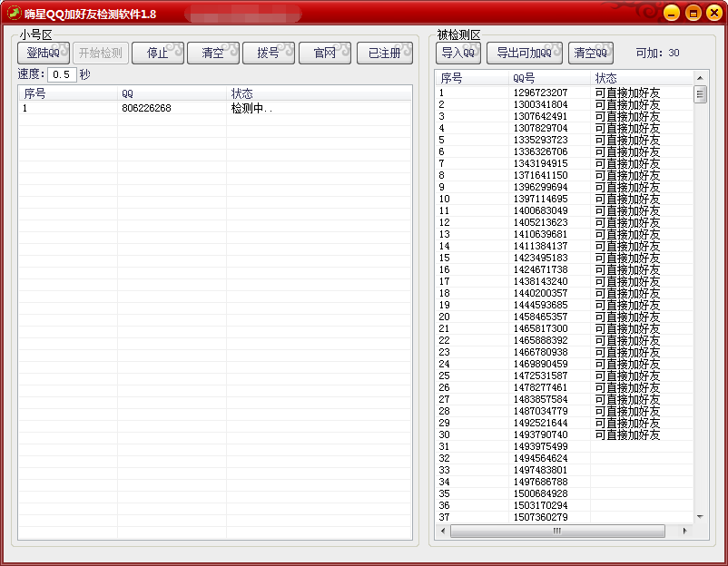Select QQ number 1465817300

coord(540,328)
